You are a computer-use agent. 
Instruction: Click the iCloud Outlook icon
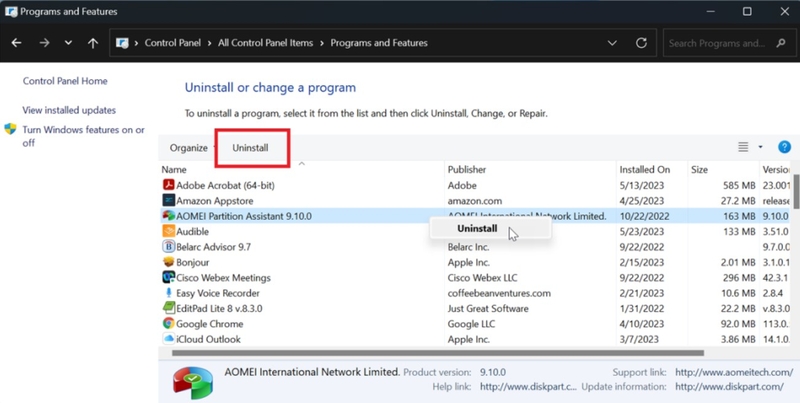168,339
